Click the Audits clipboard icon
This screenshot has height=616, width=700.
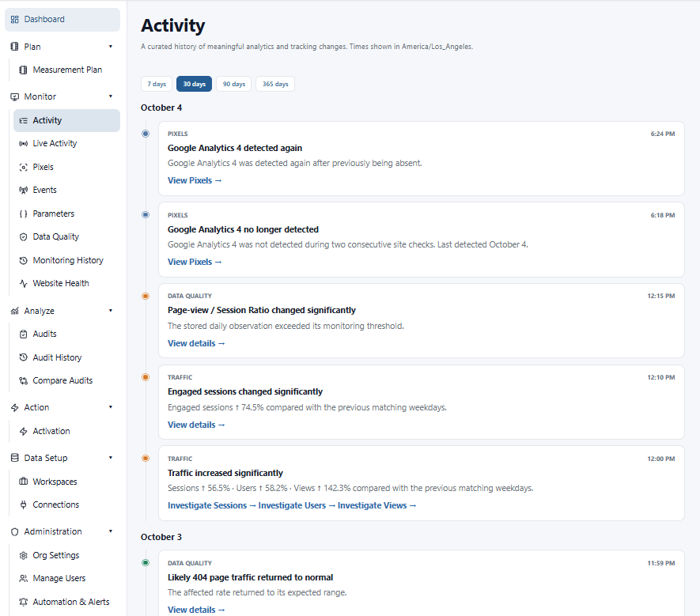tap(23, 334)
